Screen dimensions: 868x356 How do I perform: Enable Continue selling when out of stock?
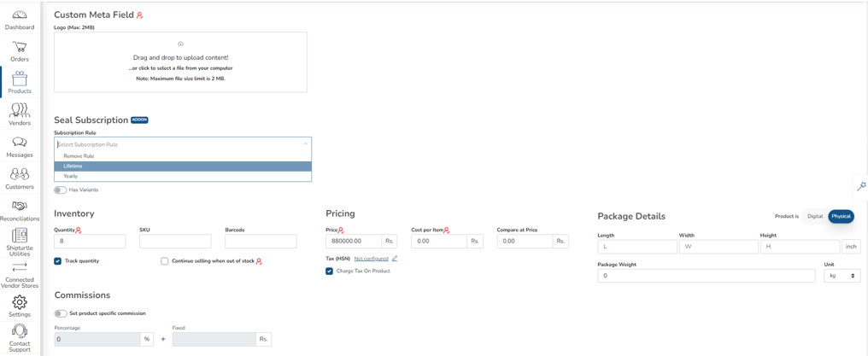(x=164, y=261)
